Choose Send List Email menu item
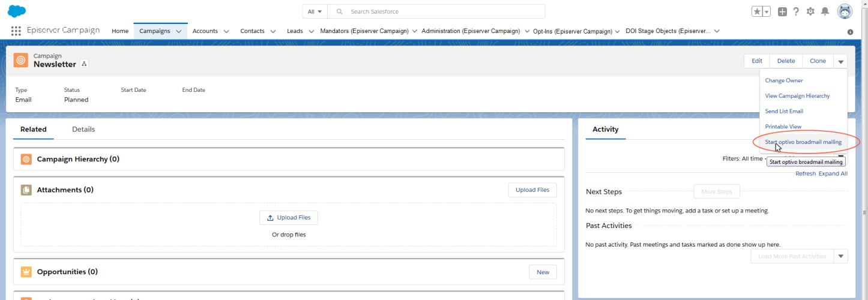The width and height of the screenshot is (868, 300). [784, 112]
